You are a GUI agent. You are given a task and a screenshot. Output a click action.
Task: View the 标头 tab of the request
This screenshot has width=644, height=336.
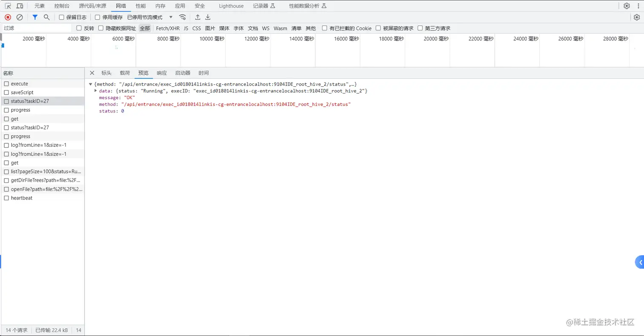pos(106,73)
